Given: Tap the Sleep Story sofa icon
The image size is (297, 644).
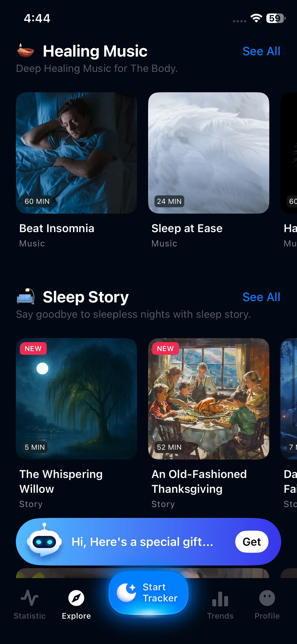Looking at the screenshot, I should pyautogui.click(x=26, y=296).
